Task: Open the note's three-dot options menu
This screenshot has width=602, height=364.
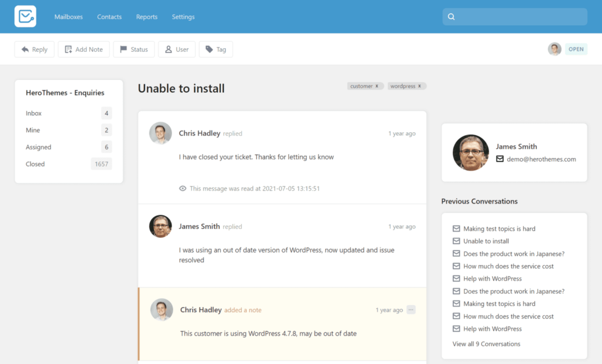Action: [x=411, y=309]
